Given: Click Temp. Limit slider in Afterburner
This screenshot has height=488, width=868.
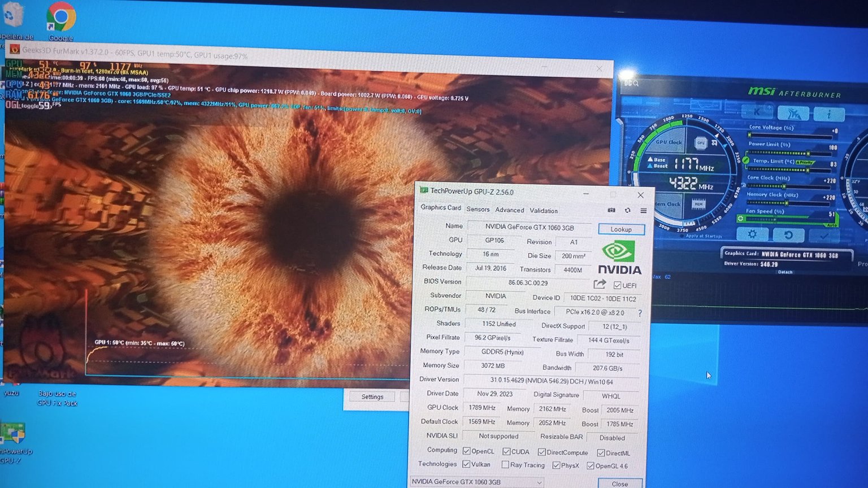Looking at the screenshot, I should tap(788, 169).
